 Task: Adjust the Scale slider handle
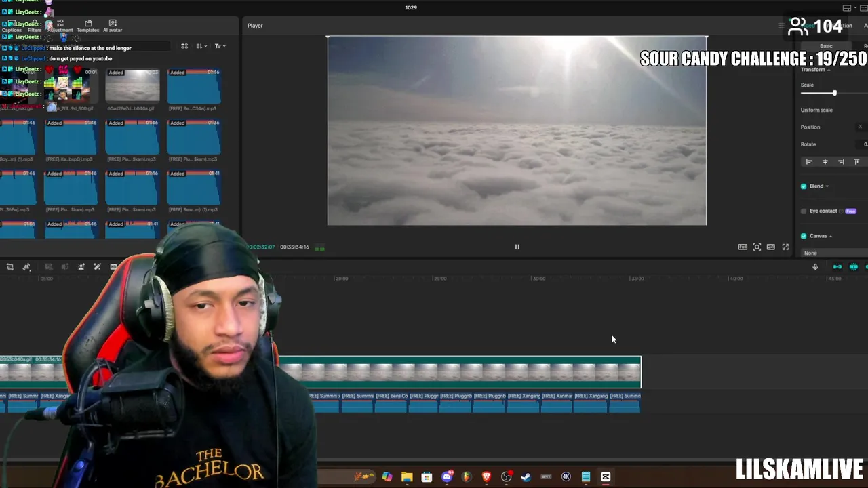pos(834,93)
